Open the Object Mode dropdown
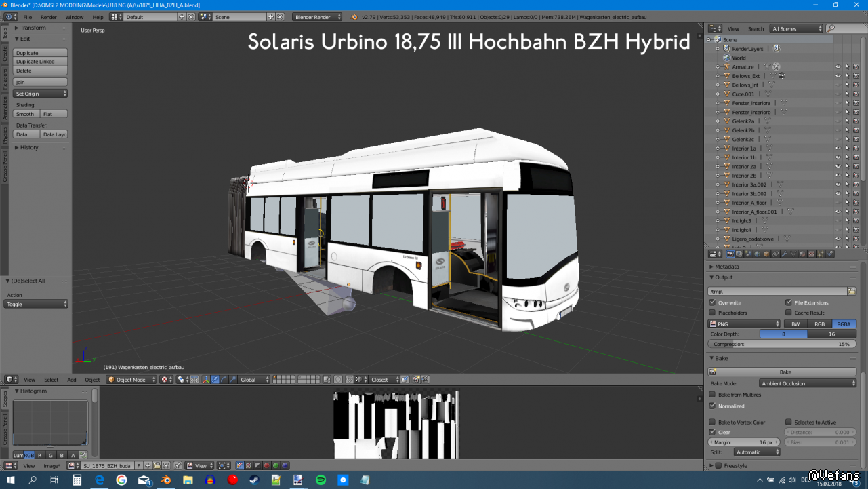 132,380
